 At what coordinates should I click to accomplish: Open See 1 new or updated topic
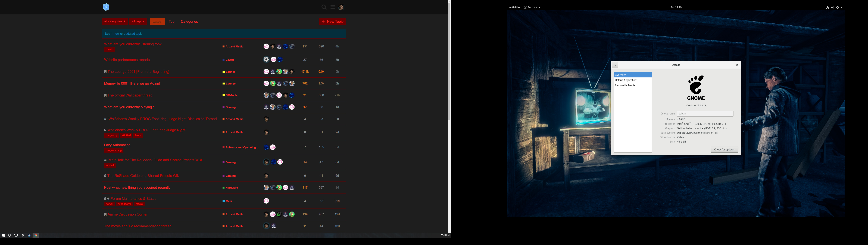pyautogui.click(x=123, y=34)
